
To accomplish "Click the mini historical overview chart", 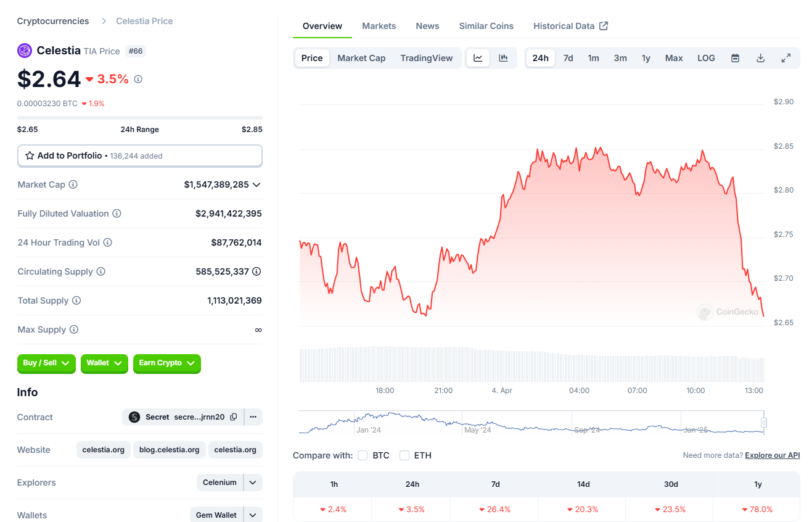I will (x=531, y=422).
